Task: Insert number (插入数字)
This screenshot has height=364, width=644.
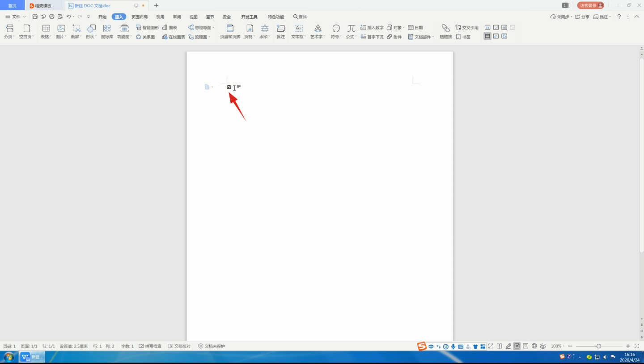Action: 372,28
